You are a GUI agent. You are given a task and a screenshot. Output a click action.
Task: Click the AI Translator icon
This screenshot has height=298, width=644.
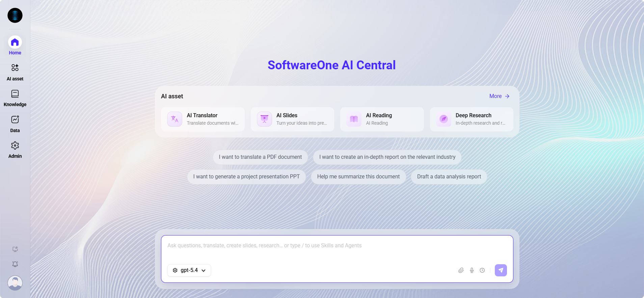click(x=175, y=119)
